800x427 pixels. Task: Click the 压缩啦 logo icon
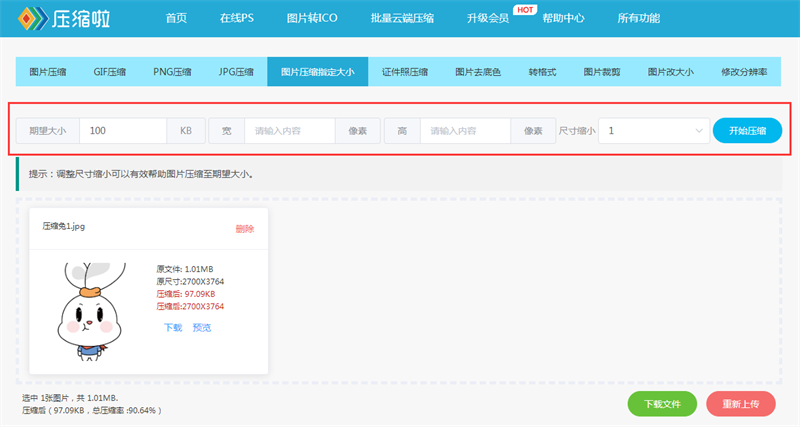pos(33,18)
